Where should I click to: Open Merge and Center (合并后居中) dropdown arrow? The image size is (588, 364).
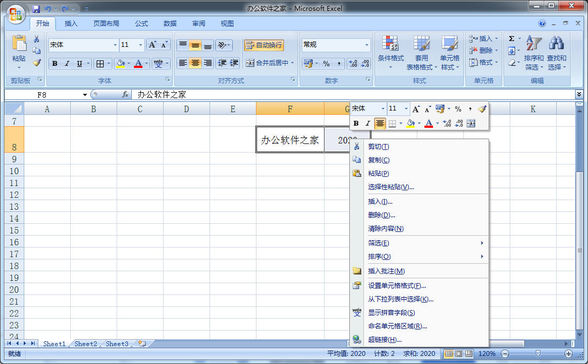(x=293, y=63)
